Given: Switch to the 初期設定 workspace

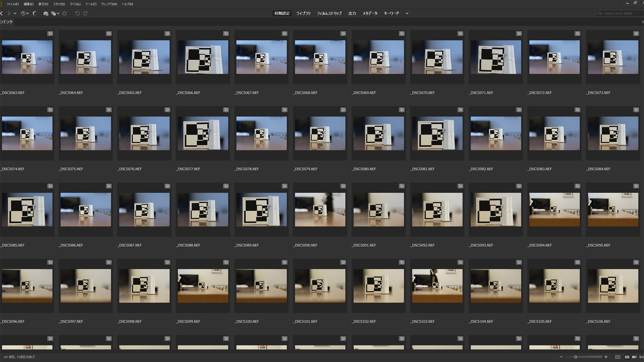Looking at the screenshot, I should (282, 13).
